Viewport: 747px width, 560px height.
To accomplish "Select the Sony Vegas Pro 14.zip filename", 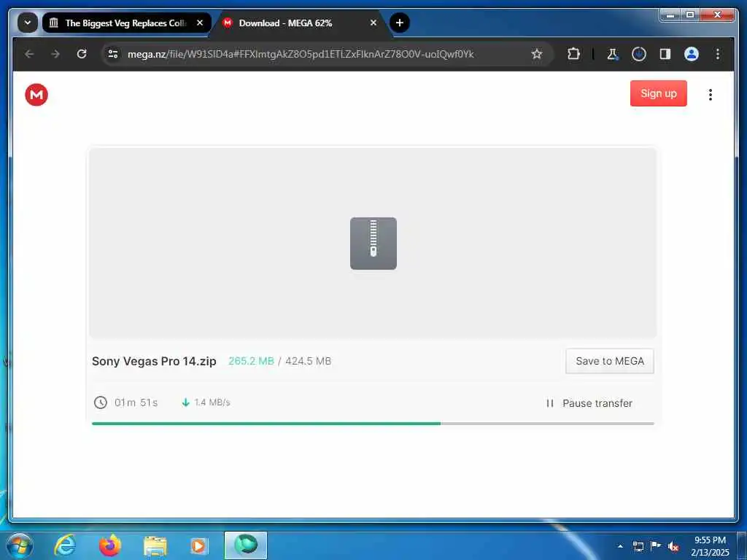I will (x=154, y=361).
